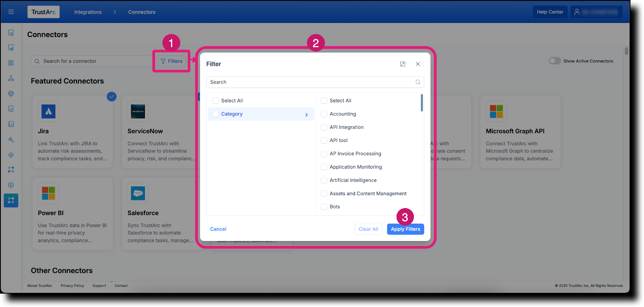Enable the Artificial Intelligence checkbox
This screenshot has height=307, width=644.
[324, 180]
